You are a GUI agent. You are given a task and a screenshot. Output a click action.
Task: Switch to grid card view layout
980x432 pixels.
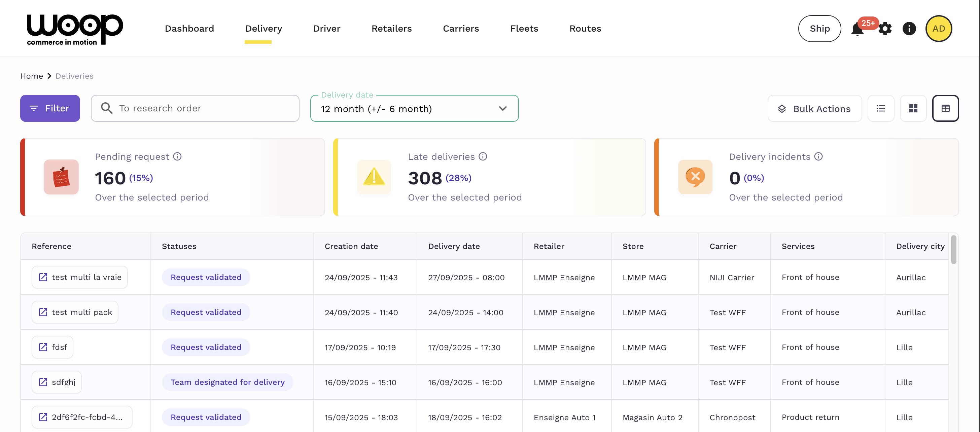click(x=913, y=109)
